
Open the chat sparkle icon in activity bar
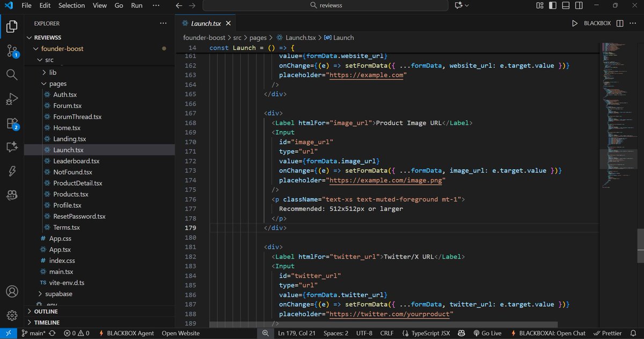tap(12, 147)
